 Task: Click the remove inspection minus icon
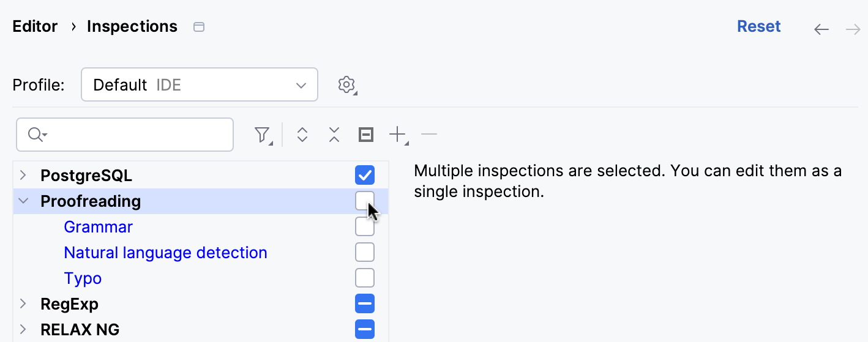pyautogui.click(x=429, y=134)
